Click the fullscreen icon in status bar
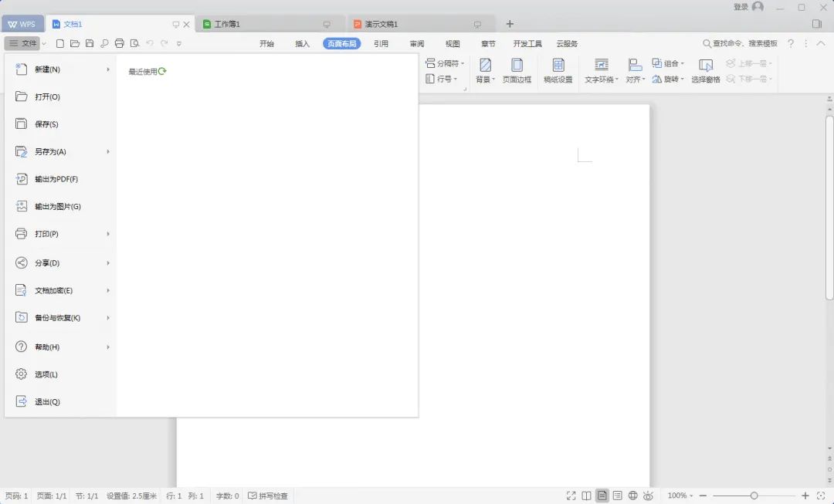834x504 pixels. (x=571, y=496)
